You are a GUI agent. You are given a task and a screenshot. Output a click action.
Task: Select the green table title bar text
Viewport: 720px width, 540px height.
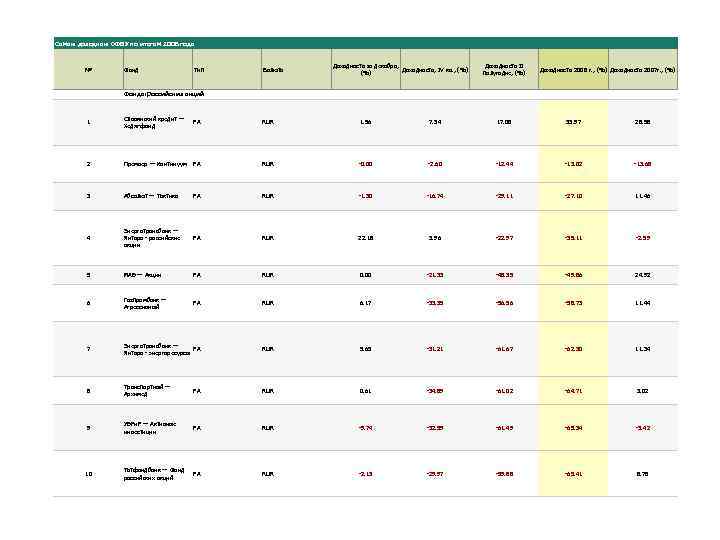124,44
